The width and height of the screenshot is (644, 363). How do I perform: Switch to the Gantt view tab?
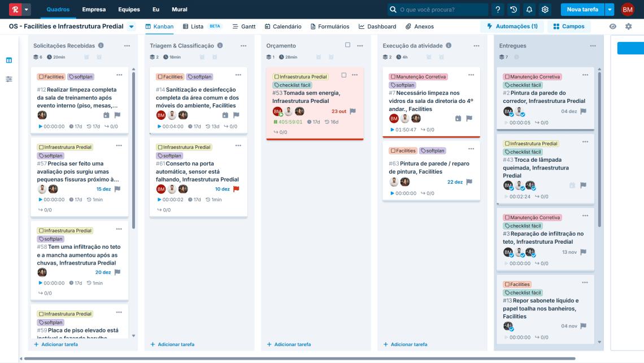(x=244, y=27)
